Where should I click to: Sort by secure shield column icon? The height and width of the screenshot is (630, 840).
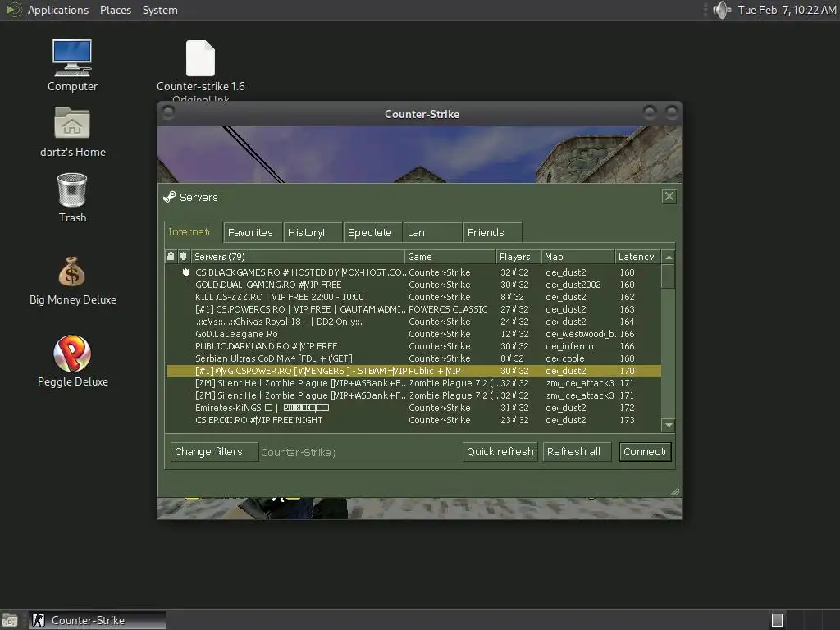click(x=183, y=257)
